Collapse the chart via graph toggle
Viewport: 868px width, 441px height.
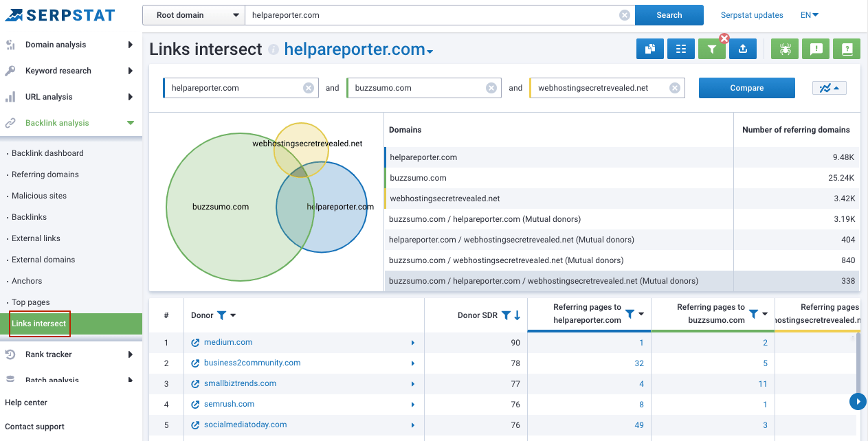click(830, 88)
